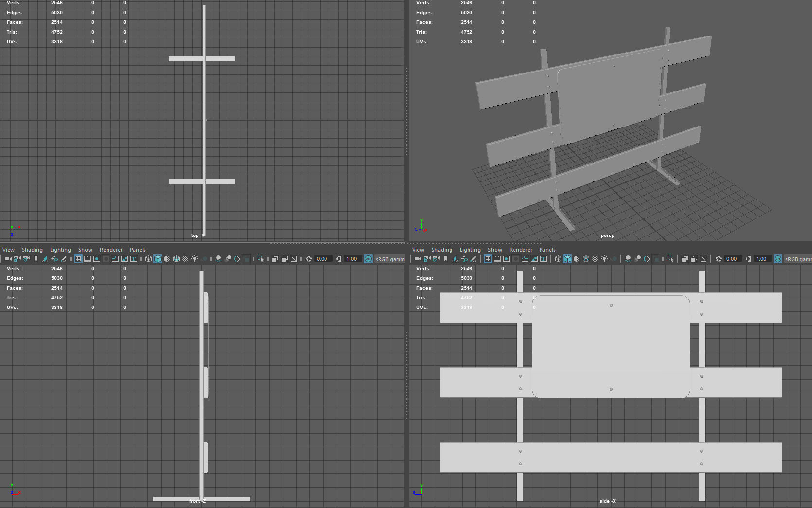Screen dimensions: 812x508
Task: Toggle X-Ray mode in side panel toolbar
Action: pos(685,259)
